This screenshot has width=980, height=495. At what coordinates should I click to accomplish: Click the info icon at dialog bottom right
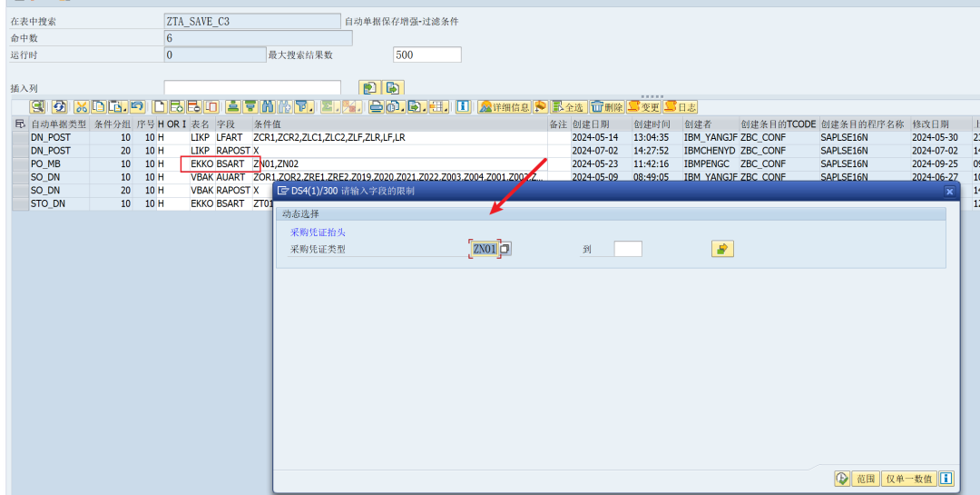[x=946, y=479]
